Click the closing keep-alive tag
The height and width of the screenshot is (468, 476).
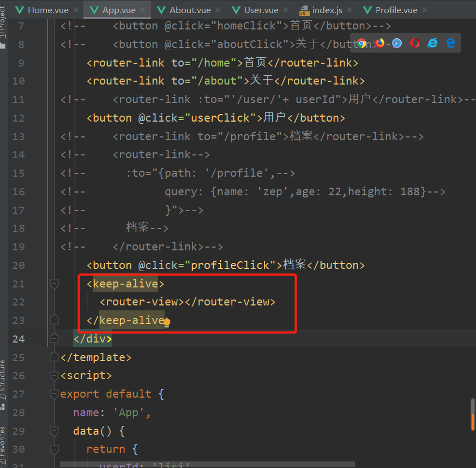pyautogui.click(x=128, y=320)
